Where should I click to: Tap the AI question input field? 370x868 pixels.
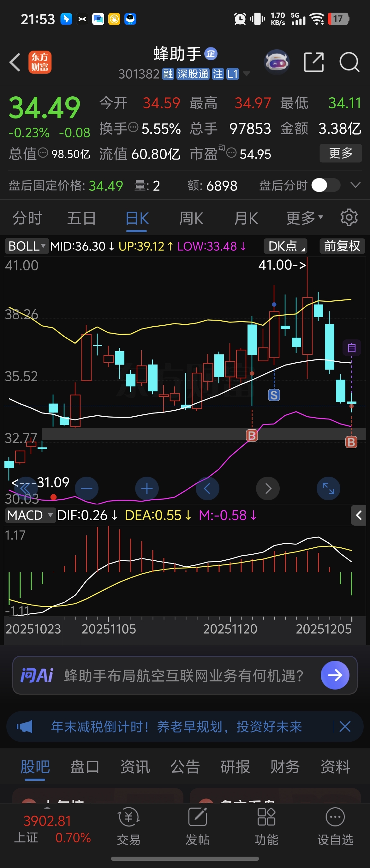pyautogui.click(x=184, y=675)
